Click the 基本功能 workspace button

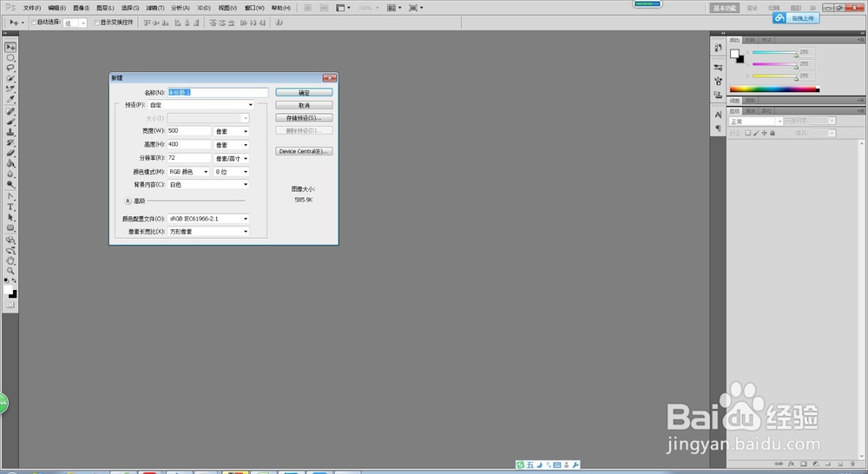(725, 8)
